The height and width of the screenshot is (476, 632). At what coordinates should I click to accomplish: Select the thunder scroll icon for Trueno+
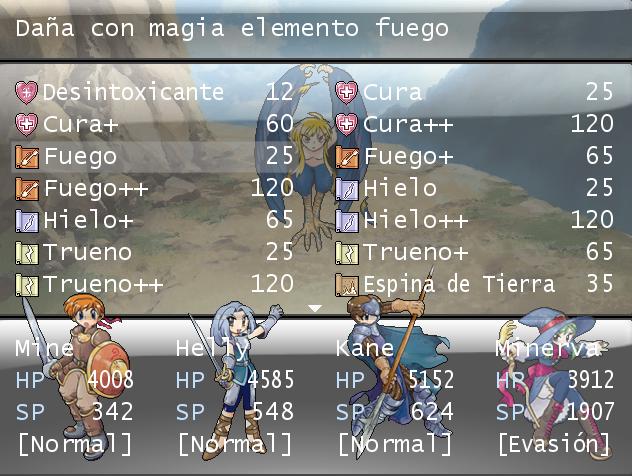(347, 253)
